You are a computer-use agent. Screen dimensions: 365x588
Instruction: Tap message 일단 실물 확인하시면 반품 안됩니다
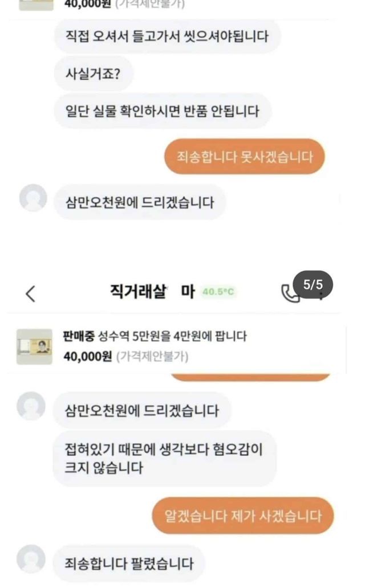point(162,111)
